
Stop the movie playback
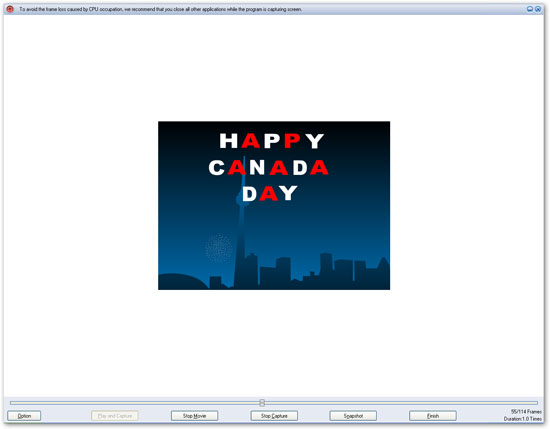[194, 416]
